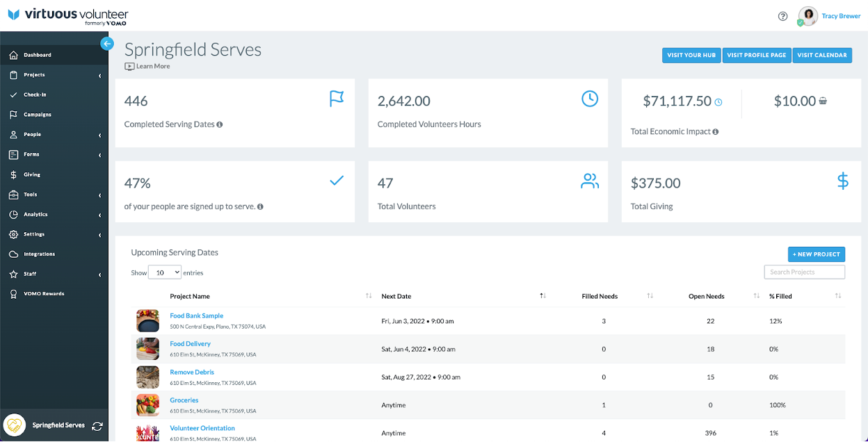Expand the Forms submenu chevron

point(99,154)
